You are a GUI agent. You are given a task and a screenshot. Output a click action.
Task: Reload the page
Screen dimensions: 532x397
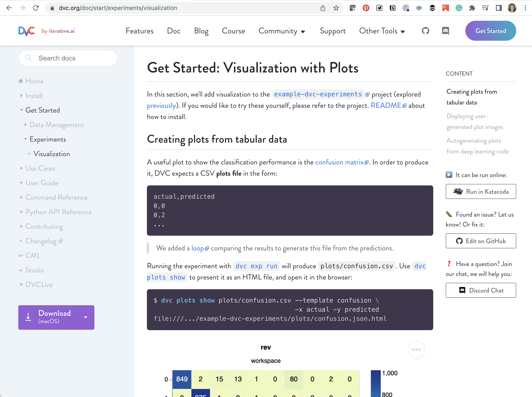tap(36, 8)
